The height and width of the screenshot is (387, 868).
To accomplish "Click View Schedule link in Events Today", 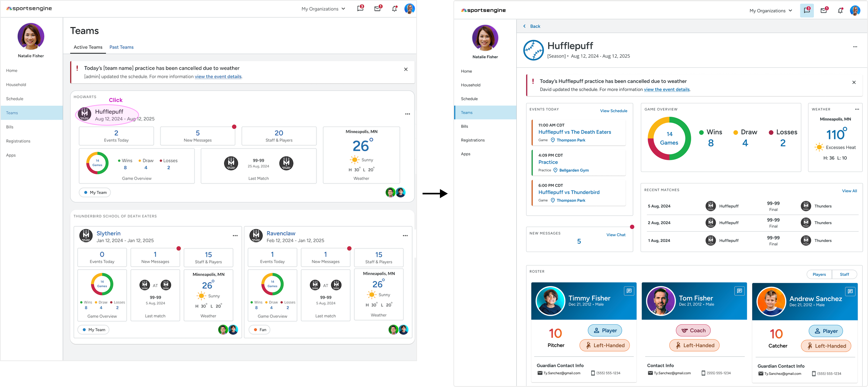I will click(613, 111).
